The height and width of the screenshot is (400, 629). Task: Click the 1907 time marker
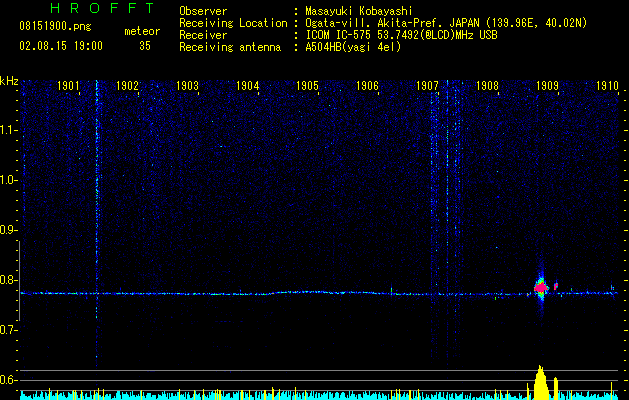coord(427,86)
